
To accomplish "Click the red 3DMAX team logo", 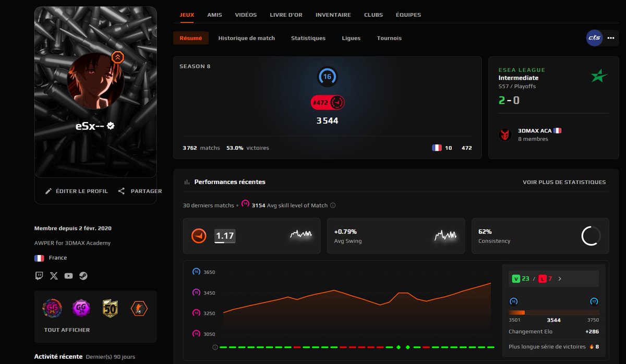I will 505,135.
